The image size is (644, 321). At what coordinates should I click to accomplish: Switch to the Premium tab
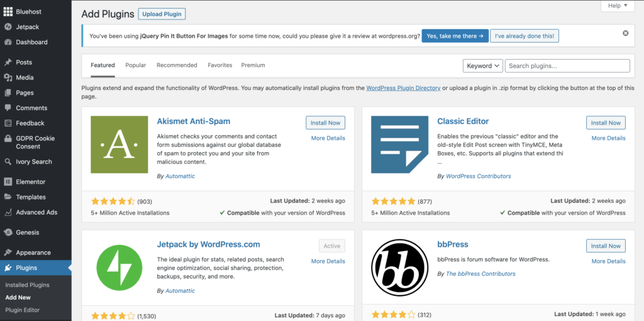click(x=253, y=65)
